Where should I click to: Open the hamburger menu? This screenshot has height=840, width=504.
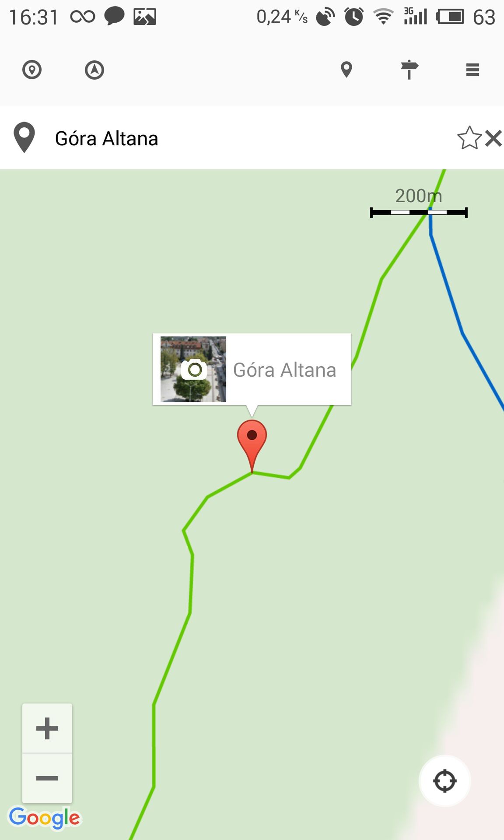click(472, 70)
